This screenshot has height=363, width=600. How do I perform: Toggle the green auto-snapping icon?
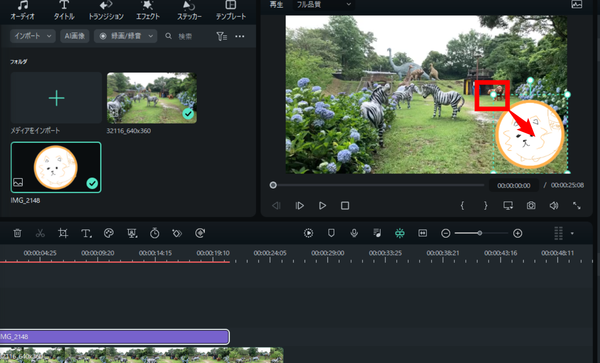click(x=400, y=233)
